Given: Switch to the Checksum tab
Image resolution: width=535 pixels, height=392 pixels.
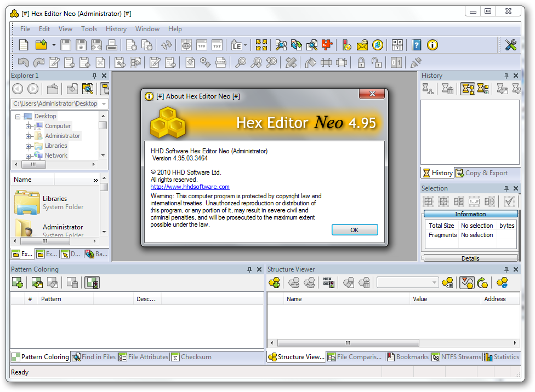Looking at the screenshot, I should tap(191, 357).
